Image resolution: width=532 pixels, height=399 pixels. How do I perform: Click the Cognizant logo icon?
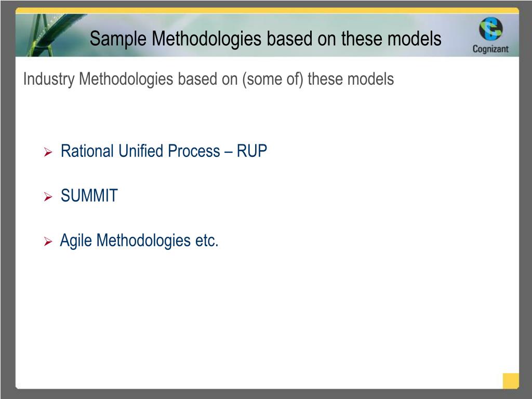490,29
